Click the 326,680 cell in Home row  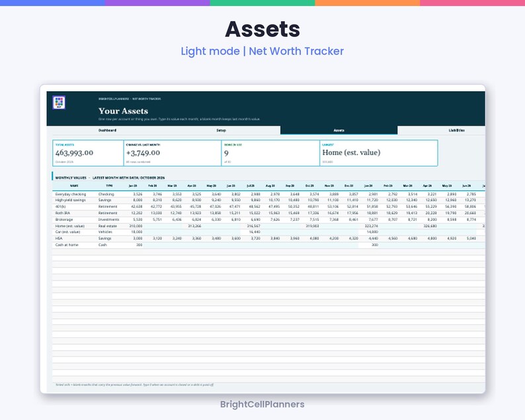pyautogui.click(x=430, y=226)
